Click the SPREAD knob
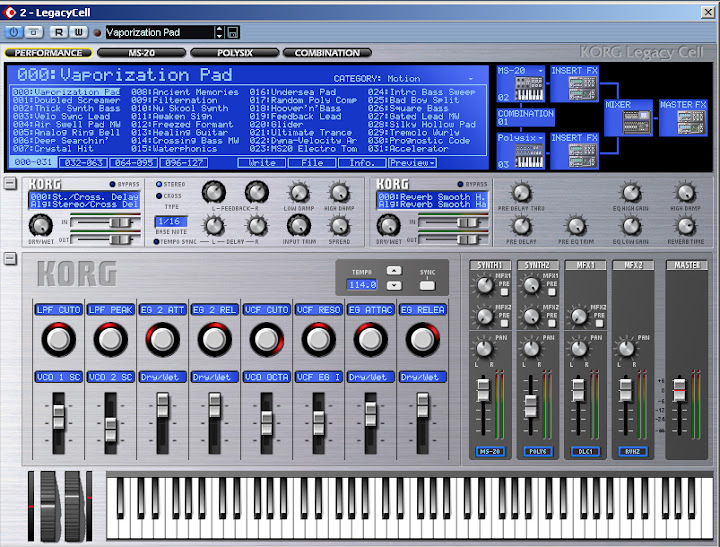 [x=339, y=226]
